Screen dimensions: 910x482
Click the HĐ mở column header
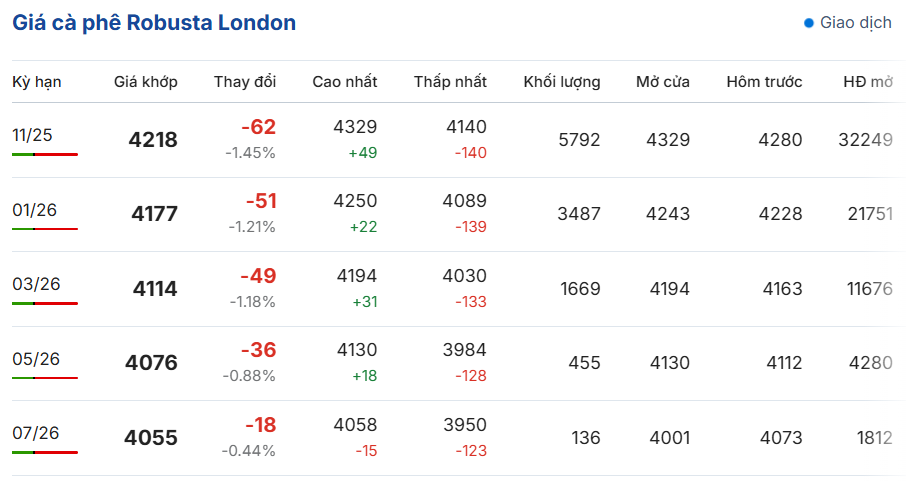tap(868, 82)
